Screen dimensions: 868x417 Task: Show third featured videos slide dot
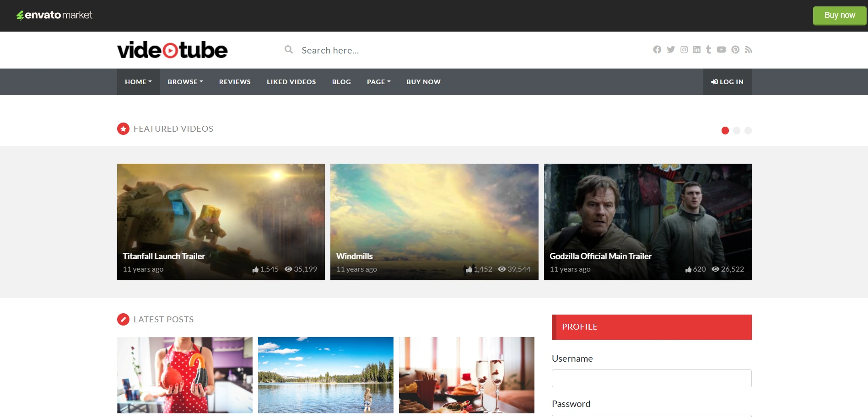(748, 130)
